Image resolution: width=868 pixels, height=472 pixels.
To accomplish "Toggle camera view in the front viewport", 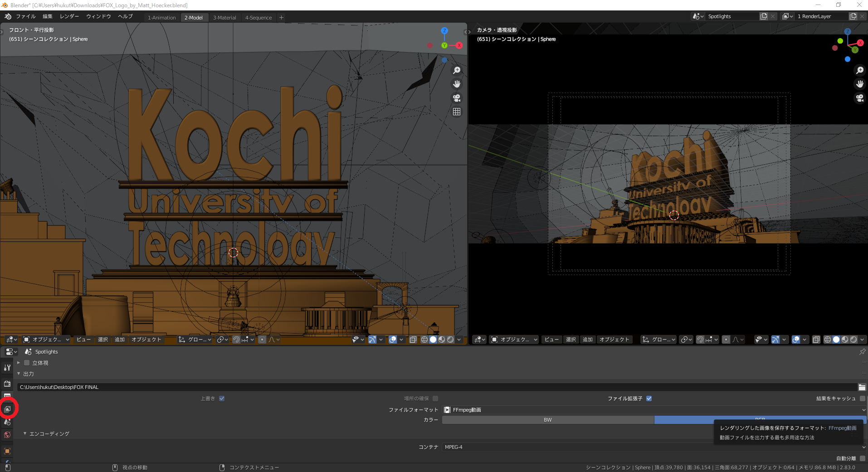I will 457,98.
